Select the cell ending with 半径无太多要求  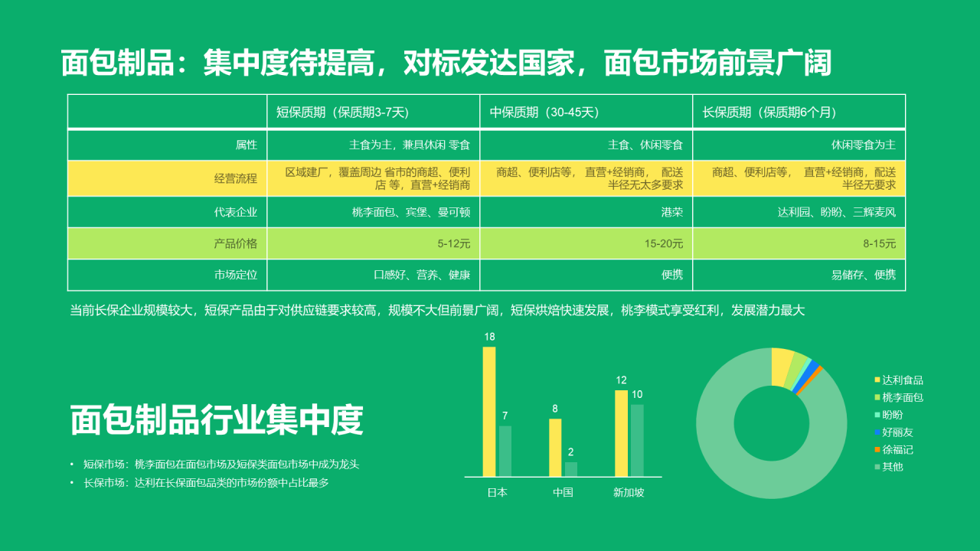(586, 178)
